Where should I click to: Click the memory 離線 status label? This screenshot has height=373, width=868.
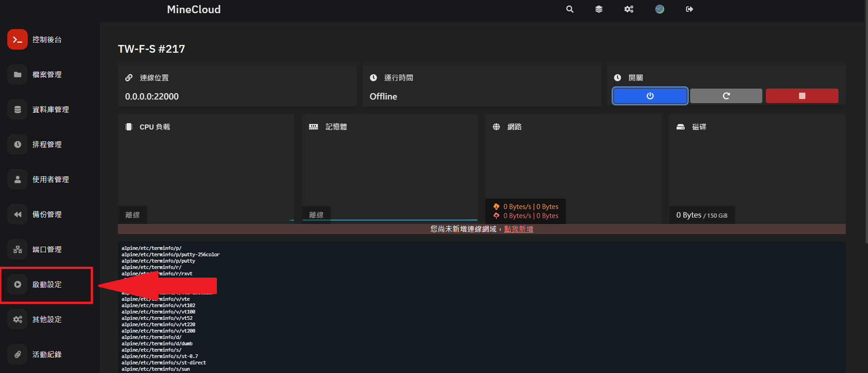tap(316, 215)
